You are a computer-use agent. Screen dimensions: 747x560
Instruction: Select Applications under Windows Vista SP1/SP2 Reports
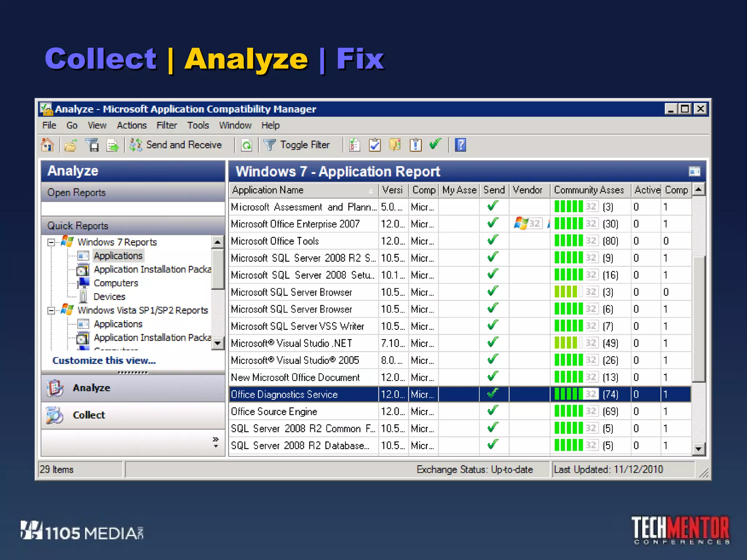point(118,324)
